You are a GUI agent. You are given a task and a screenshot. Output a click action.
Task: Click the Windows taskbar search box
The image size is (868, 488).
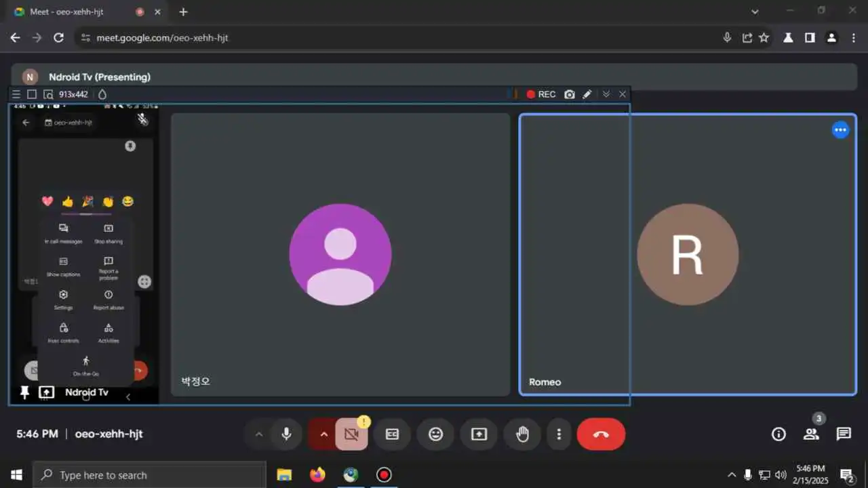point(150,475)
